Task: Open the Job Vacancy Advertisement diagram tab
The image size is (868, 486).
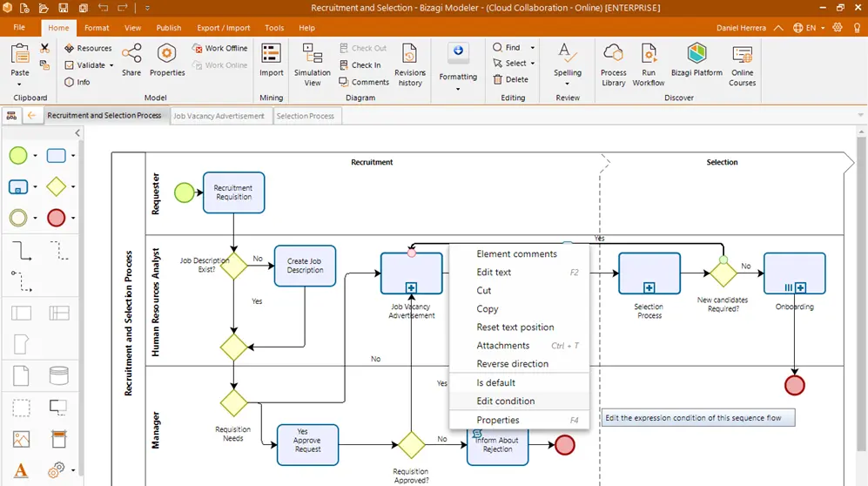Action: coord(219,116)
